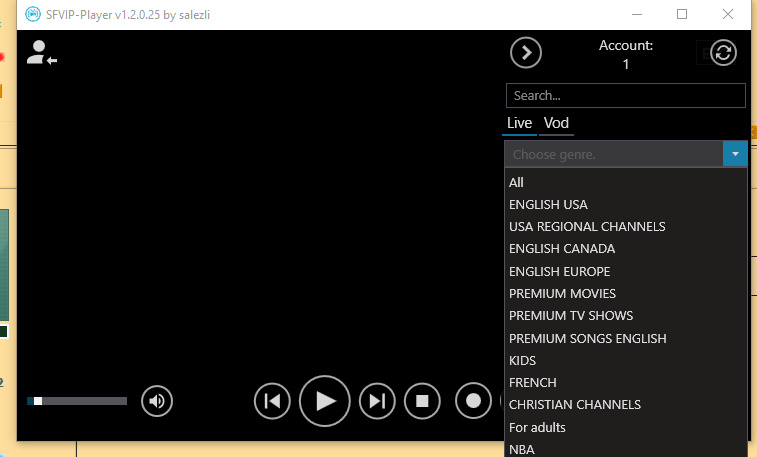Select USA REGIONAL CHANNELS genre
The image size is (757, 457).
point(626,227)
